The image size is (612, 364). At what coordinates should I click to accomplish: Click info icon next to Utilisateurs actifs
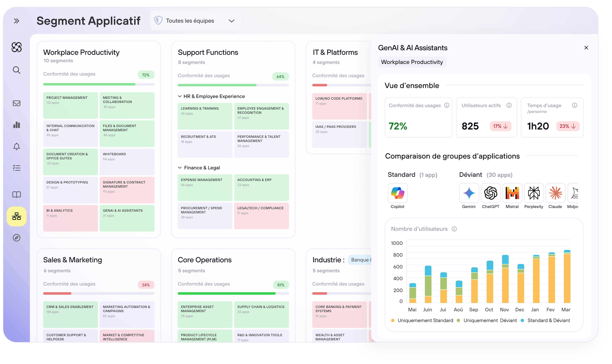(x=509, y=105)
